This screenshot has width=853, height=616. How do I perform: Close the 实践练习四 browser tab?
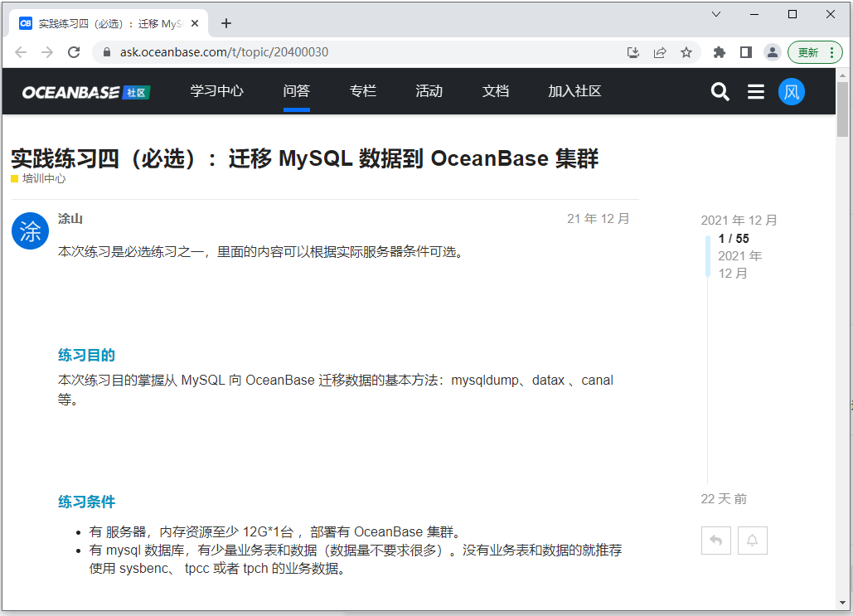click(195, 23)
